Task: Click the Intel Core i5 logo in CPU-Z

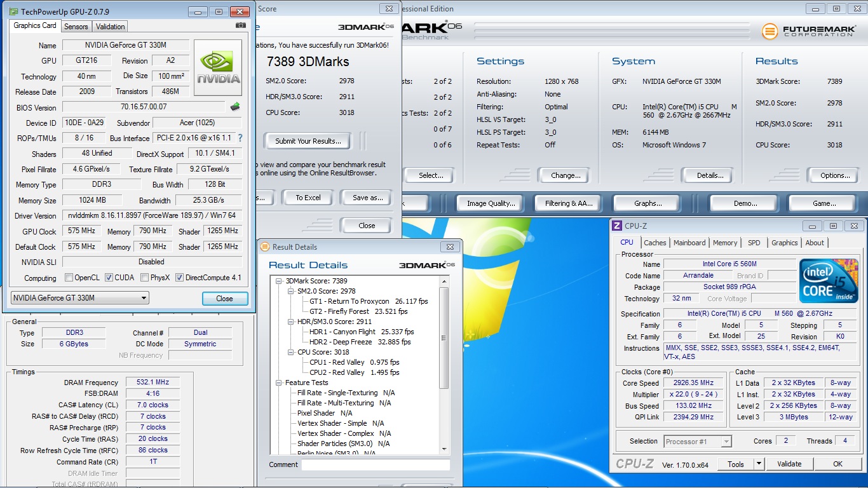Action: click(828, 281)
